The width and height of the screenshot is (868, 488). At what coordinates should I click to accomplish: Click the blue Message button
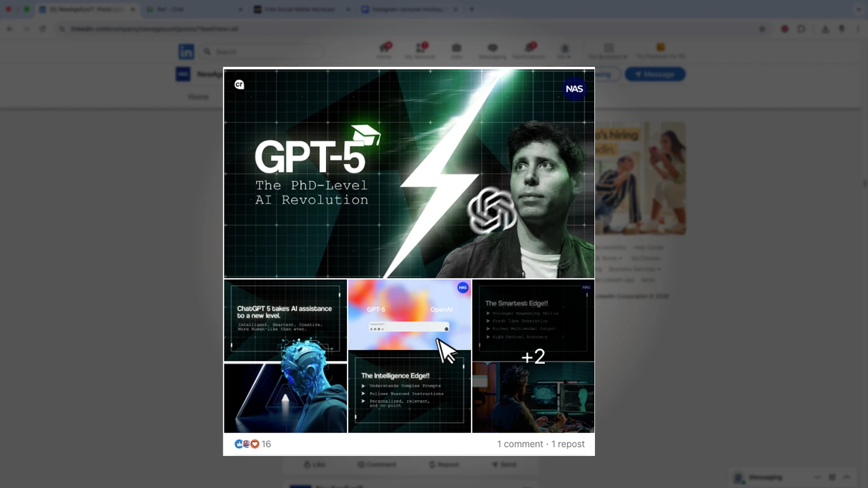(x=655, y=74)
